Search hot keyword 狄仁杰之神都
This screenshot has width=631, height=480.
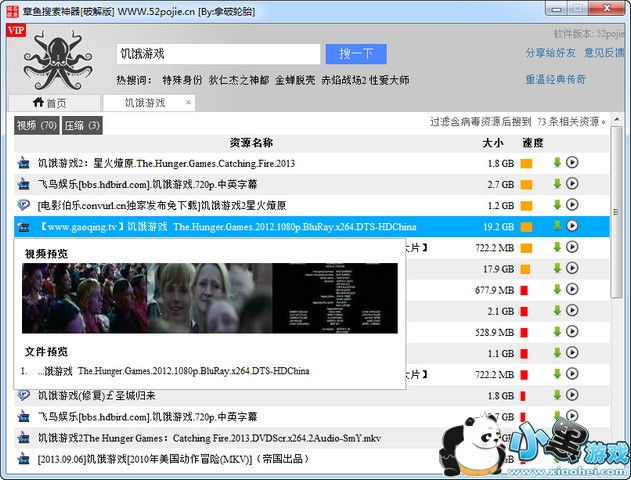239,80
